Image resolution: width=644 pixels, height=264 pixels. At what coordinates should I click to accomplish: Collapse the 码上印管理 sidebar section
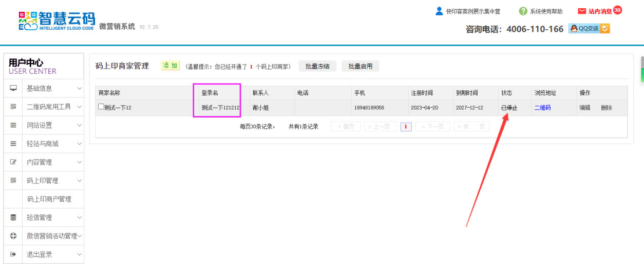coord(51,180)
